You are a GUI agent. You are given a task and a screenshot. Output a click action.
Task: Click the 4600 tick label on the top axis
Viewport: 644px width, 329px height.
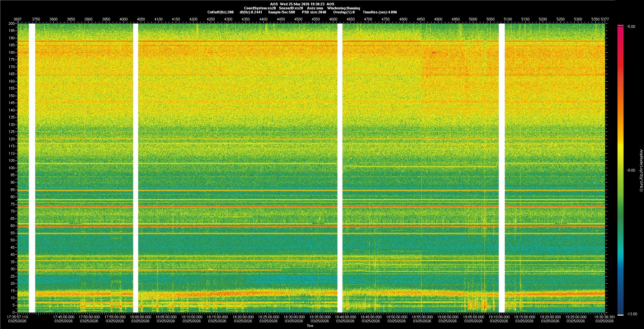pos(333,19)
